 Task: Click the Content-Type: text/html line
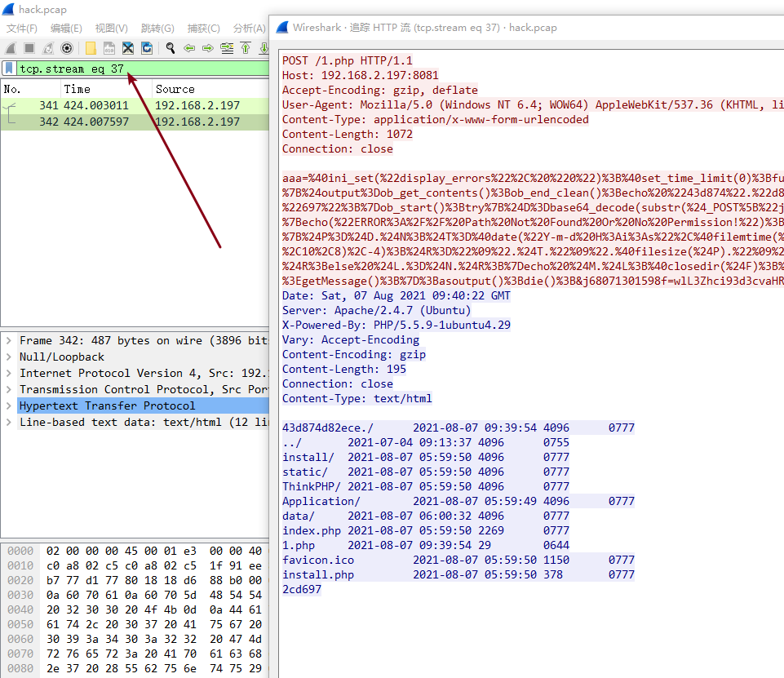(x=357, y=398)
